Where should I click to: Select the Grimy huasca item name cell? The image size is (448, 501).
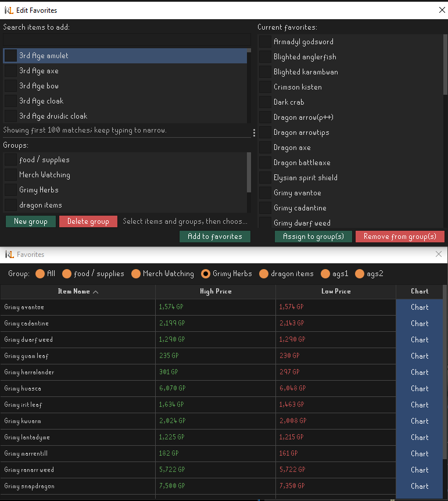pyautogui.click(x=78, y=388)
